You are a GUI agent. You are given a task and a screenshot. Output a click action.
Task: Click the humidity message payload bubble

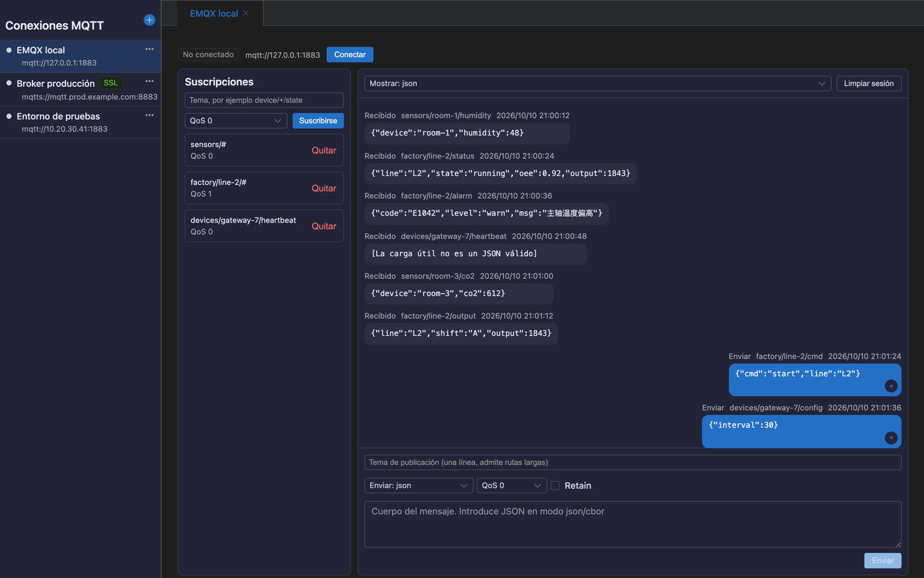coord(467,133)
